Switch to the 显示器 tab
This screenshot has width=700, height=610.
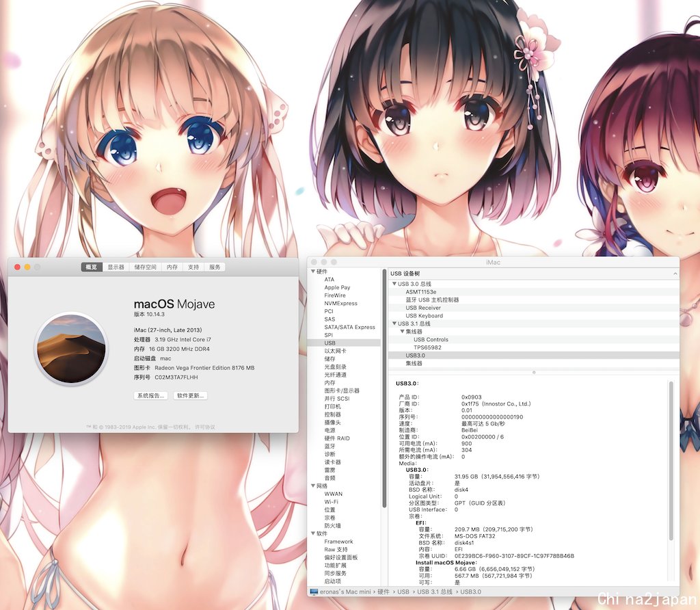[116, 267]
